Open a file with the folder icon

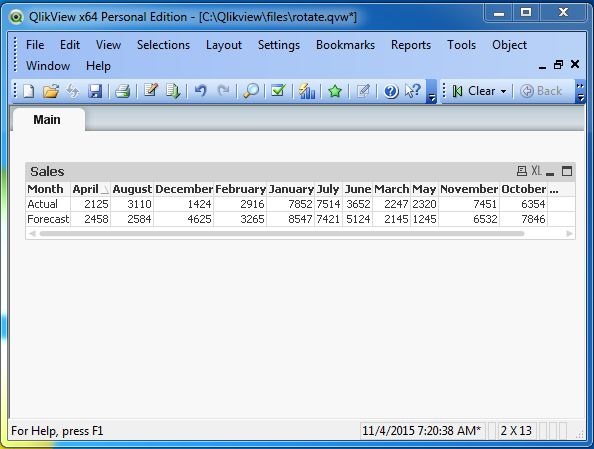[51, 91]
